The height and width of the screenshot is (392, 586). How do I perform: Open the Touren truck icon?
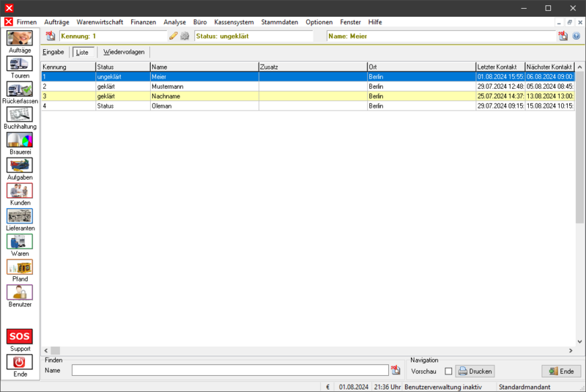pyautogui.click(x=20, y=64)
